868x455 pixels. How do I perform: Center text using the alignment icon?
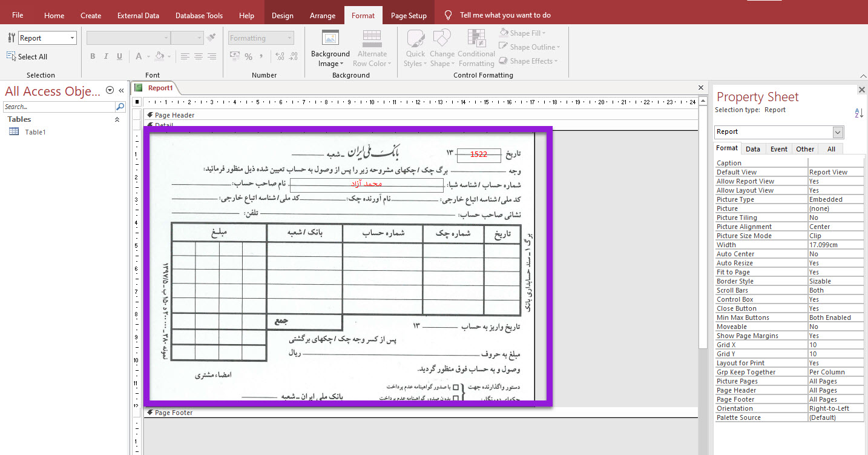[198, 56]
